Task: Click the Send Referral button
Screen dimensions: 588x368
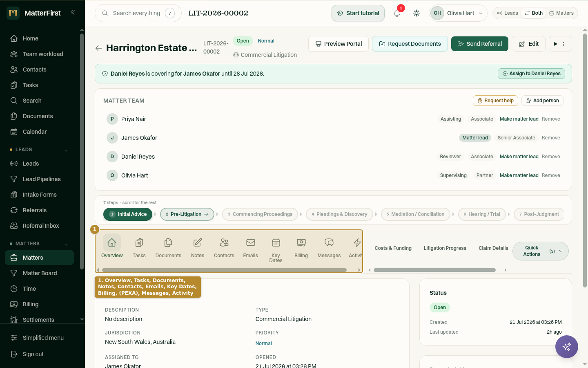Action: point(480,44)
